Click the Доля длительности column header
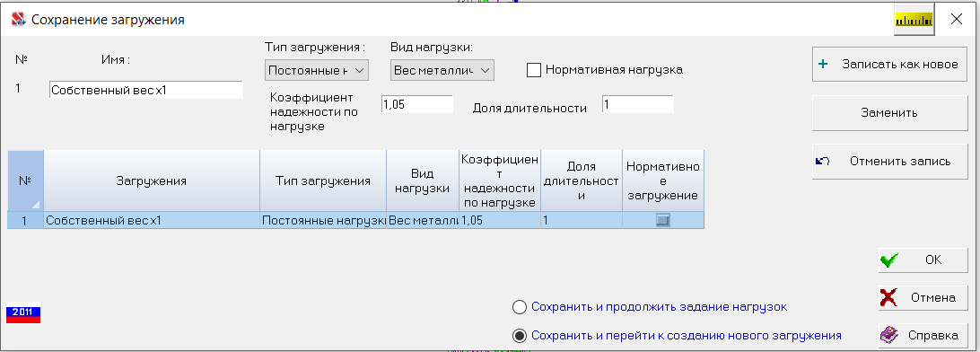This screenshot has height=352, width=980. click(582, 181)
